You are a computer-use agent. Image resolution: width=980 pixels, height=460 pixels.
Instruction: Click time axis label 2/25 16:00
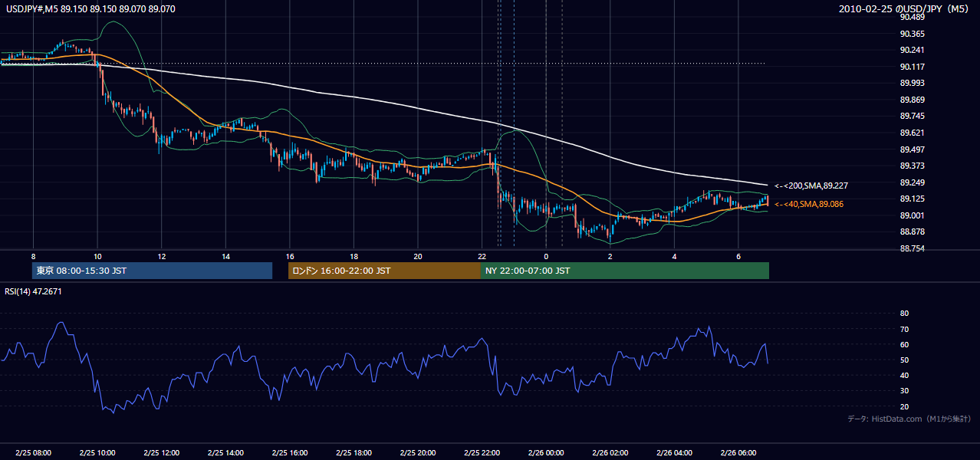coord(289,453)
